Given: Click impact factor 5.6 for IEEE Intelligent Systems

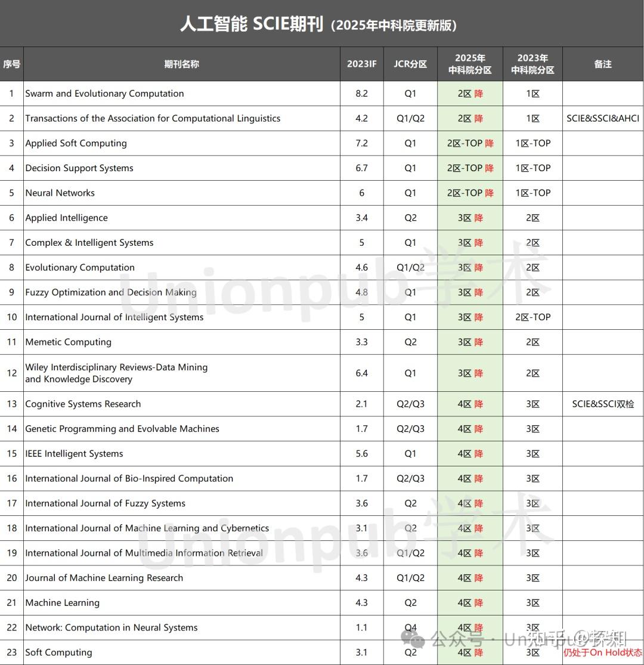Looking at the screenshot, I should 361,454.
